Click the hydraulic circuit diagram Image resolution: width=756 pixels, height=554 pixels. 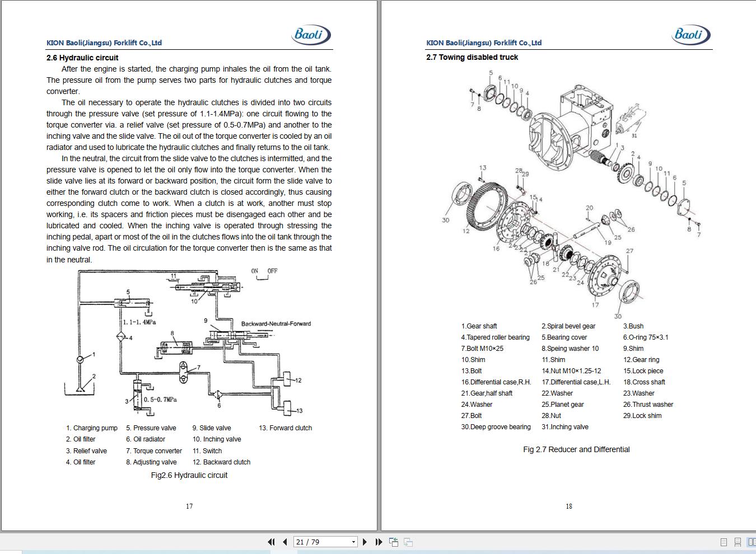(188, 342)
